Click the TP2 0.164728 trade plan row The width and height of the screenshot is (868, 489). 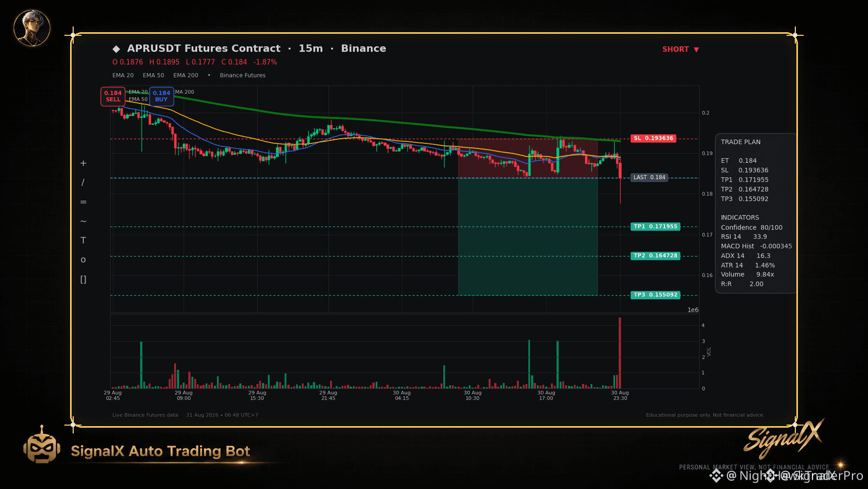(744, 189)
